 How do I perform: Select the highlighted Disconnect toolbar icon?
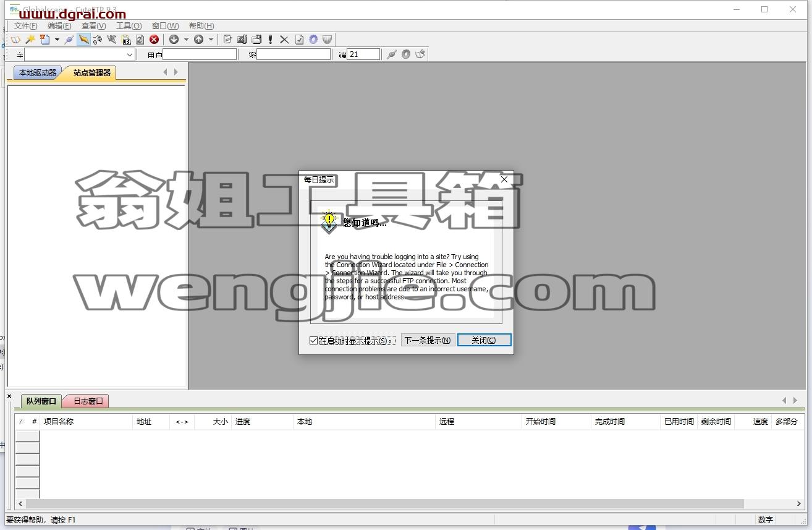tap(83, 40)
